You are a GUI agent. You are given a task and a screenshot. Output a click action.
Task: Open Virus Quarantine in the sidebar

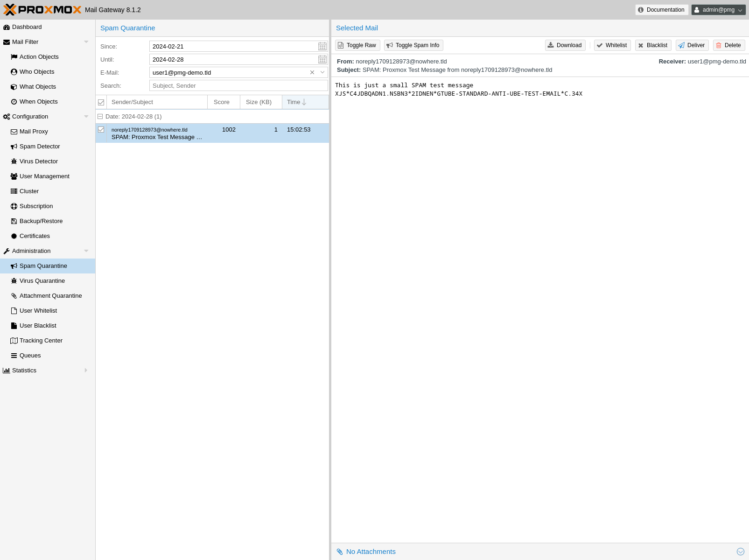point(42,281)
